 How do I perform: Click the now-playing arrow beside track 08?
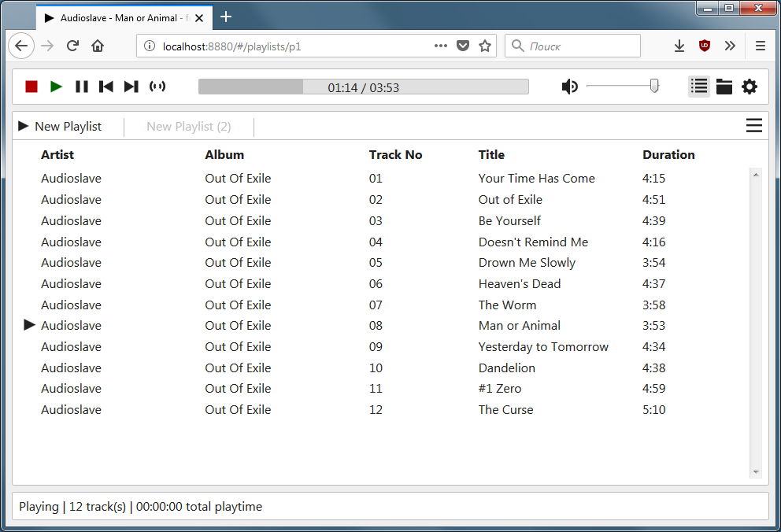[x=29, y=325]
